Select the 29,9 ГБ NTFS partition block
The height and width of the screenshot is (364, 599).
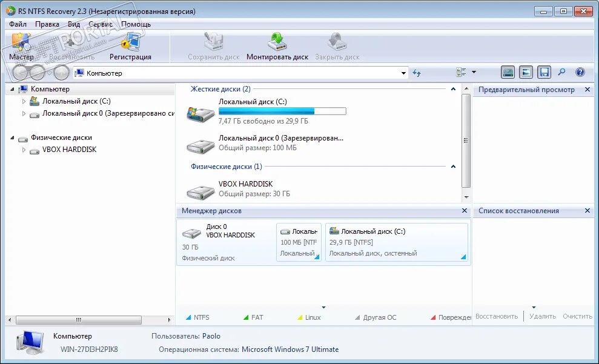(397, 242)
